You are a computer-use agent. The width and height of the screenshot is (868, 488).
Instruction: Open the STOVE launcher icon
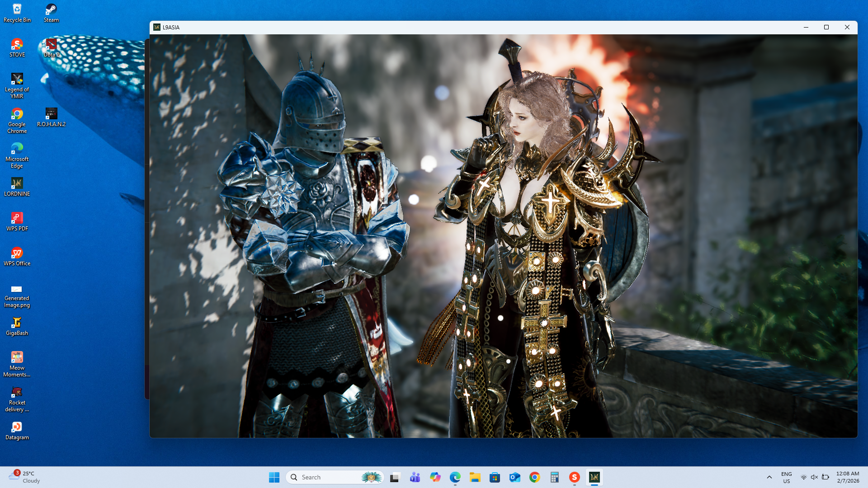[17, 47]
